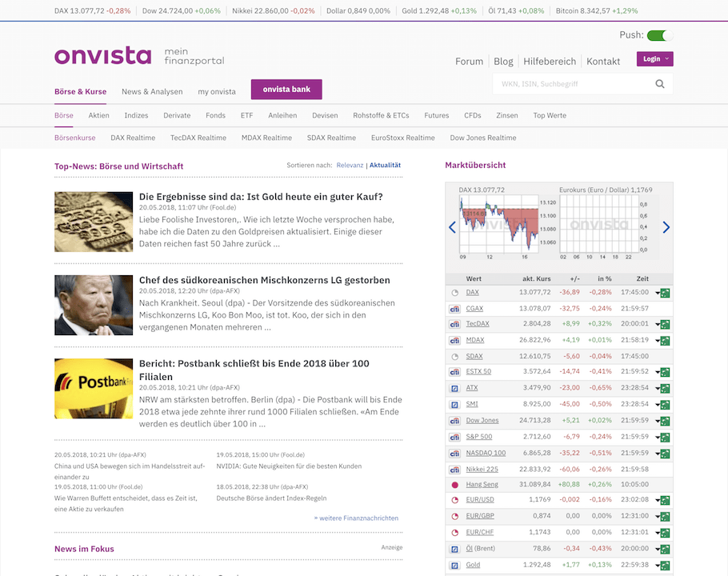Viewport: 728px width, 576px height.
Task: Open the Dow Jones Realtime page
Action: pyautogui.click(x=483, y=138)
